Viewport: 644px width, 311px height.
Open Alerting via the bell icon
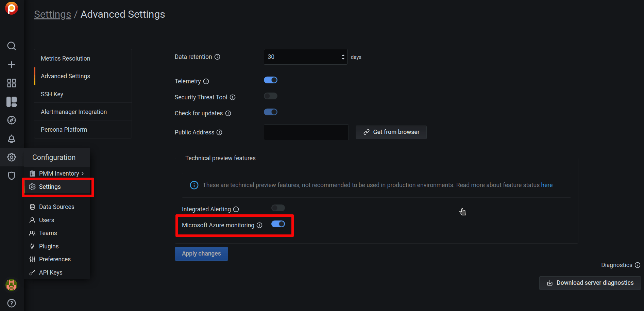click(11, 139)
